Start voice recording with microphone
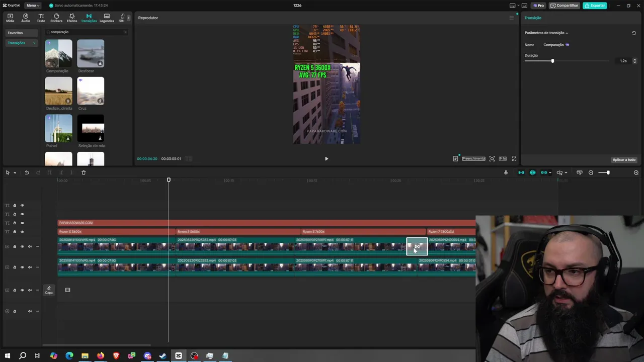This screenshot has height=362, width=644. [x=506, y=173]
